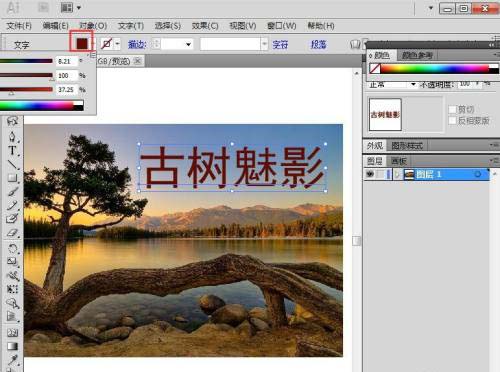Select the Type tool in toolbar

coord(12,151)
